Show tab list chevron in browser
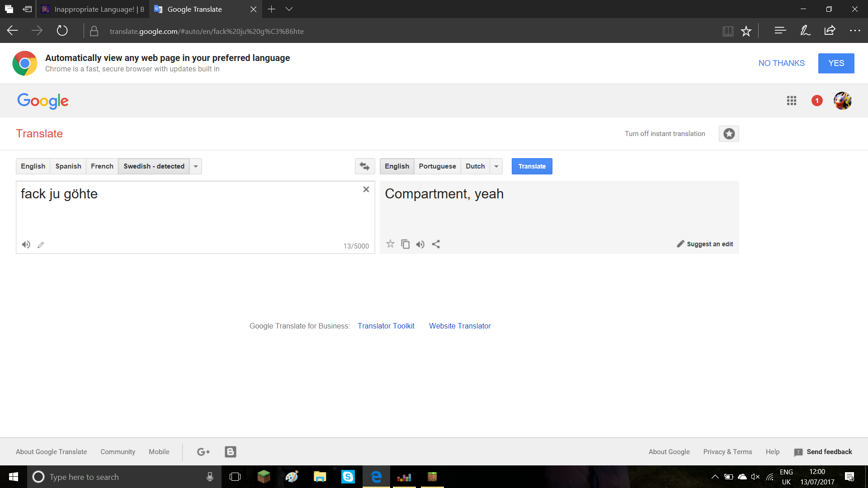The width and height of the screenshot is (868, 488). [289, 9]
